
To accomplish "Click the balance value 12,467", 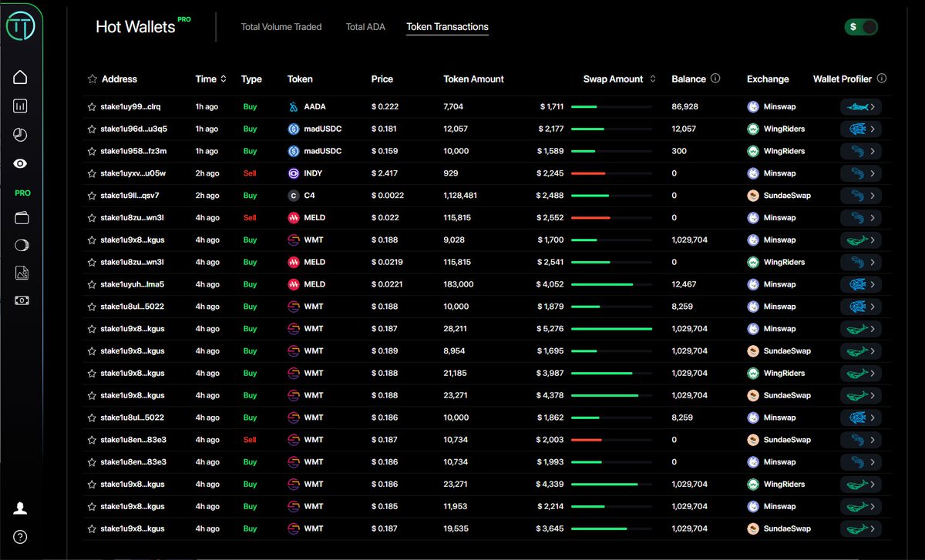I will point(684,284).
